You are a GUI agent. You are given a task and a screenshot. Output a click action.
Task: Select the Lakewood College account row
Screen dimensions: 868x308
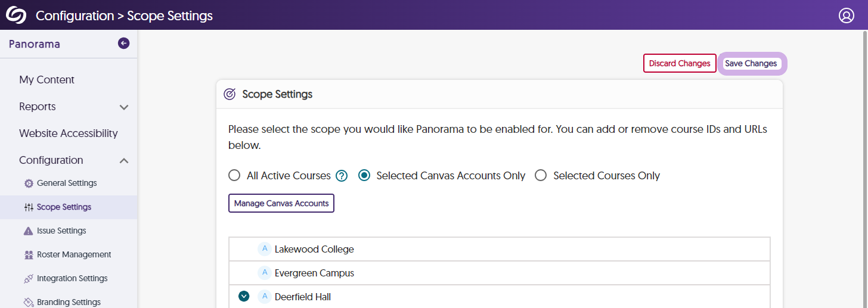[x=314, y=249]
